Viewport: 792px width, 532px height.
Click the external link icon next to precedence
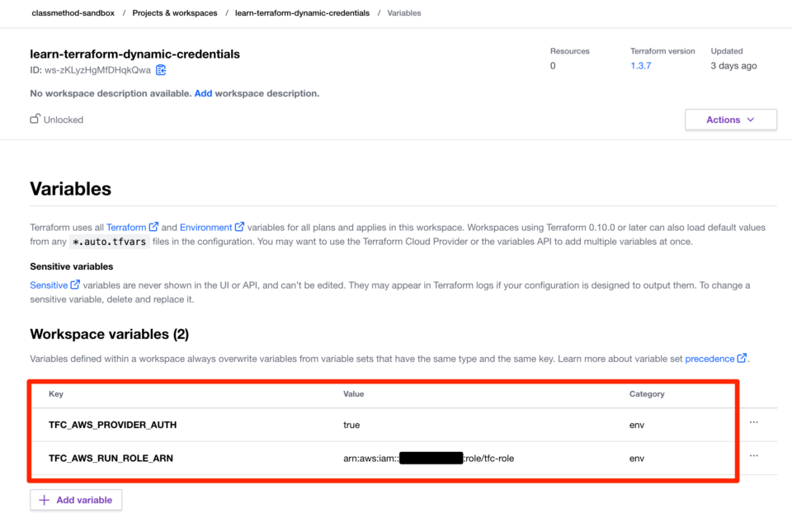pos(742,358)
